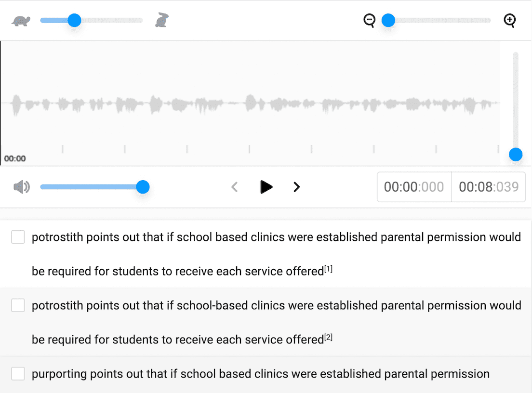Skip to next segment with right chevron
This screenshot has height=393, width=532.
tap(297, 187)
